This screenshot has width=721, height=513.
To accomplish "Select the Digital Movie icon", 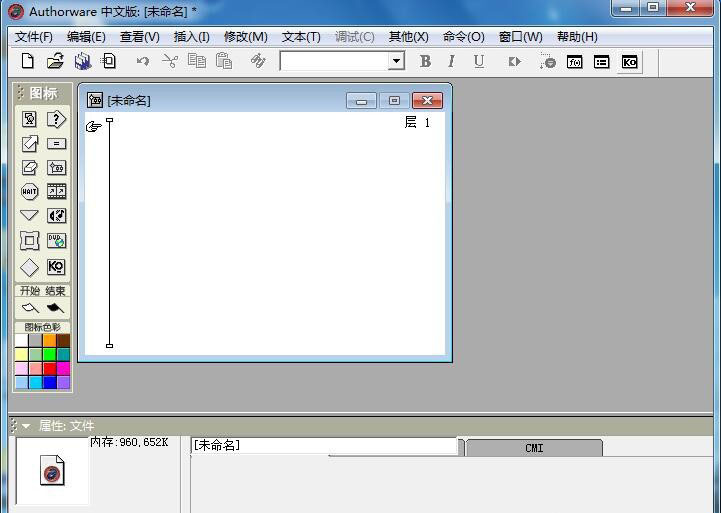I will (56, 191).
